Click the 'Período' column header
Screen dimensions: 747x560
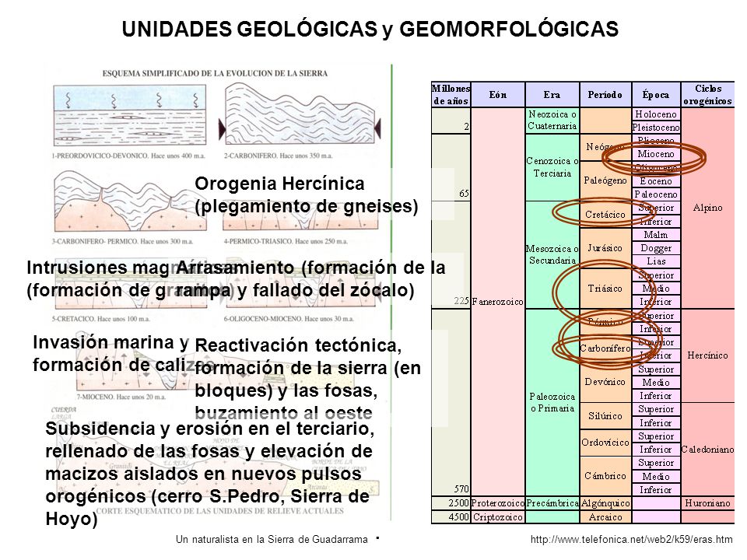(x=605, y=95)
